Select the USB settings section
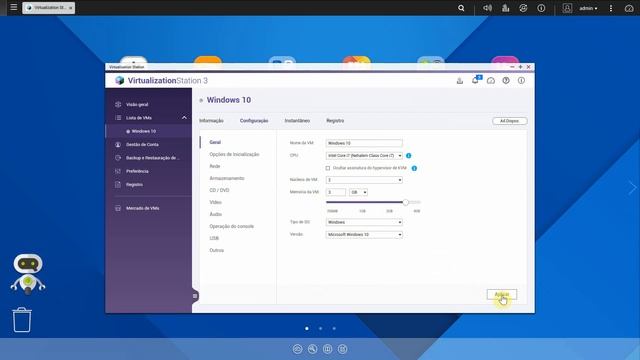 pyautogui.click(x=214, y=238)
